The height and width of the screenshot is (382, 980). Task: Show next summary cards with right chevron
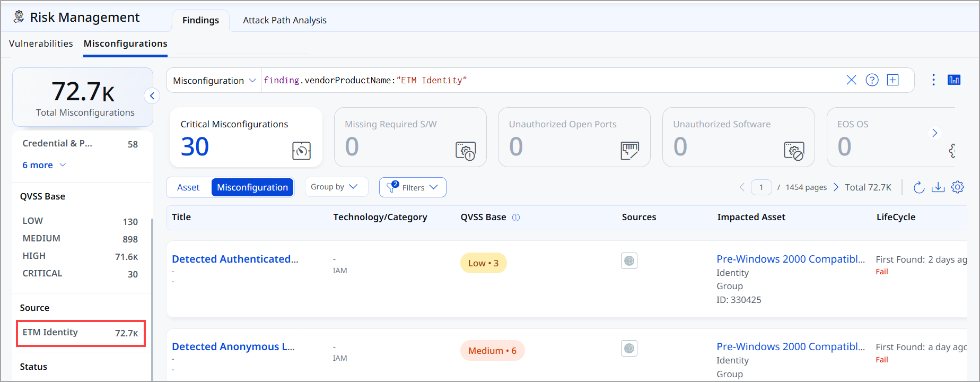pos(935,133)
